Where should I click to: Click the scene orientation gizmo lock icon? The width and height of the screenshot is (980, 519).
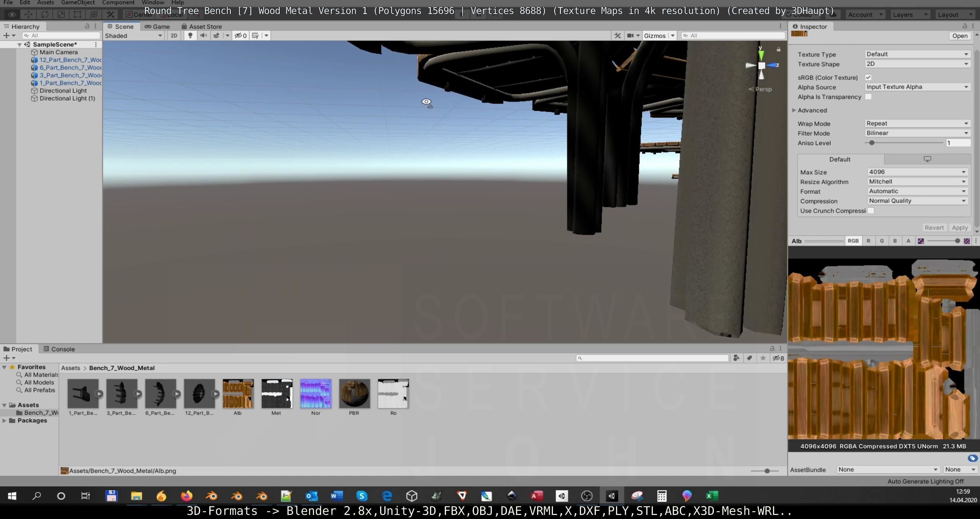778,50
